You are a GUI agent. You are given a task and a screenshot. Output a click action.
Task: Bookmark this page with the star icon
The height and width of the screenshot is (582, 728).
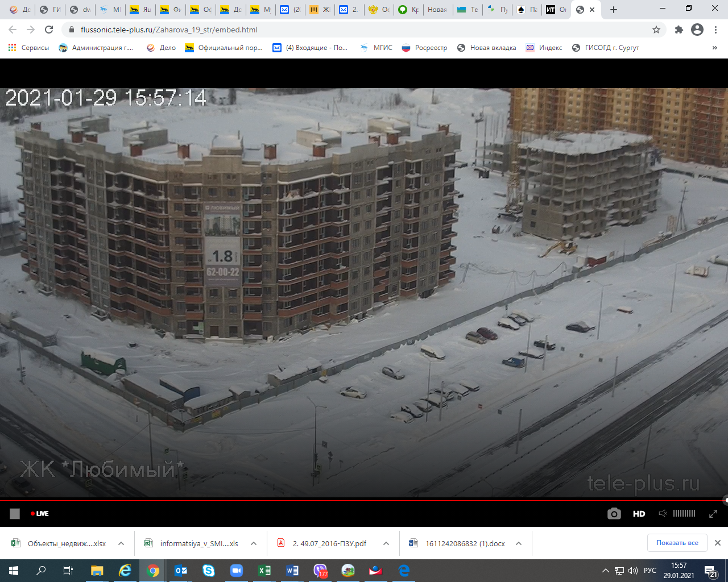tap(656, 30)
